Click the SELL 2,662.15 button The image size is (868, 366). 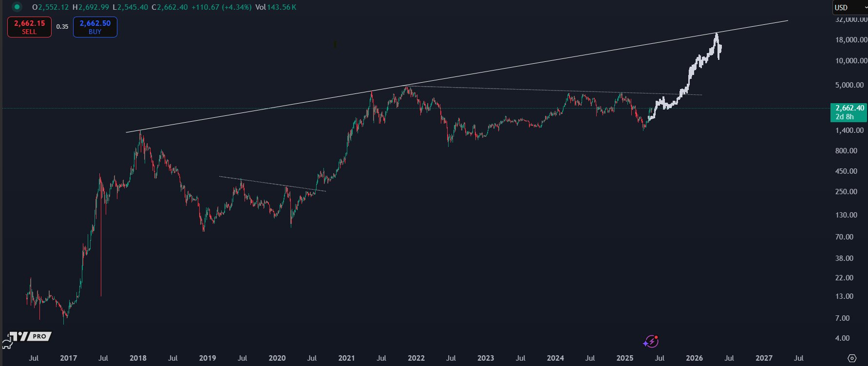29,27
